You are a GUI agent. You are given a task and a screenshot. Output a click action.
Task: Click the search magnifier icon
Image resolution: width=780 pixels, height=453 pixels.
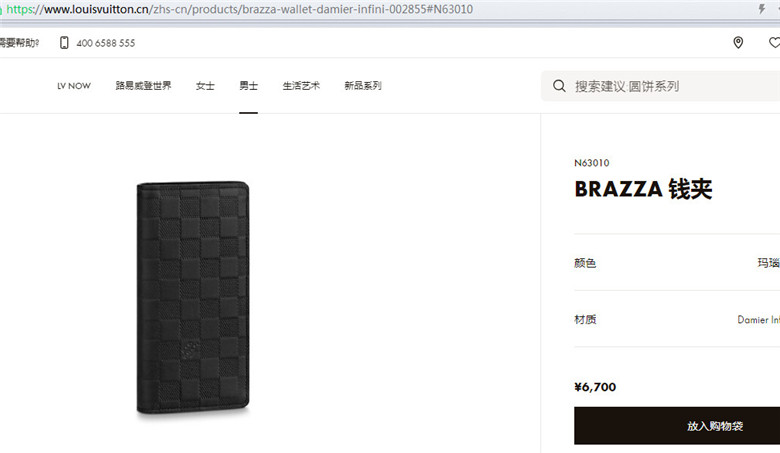(559, 86)
